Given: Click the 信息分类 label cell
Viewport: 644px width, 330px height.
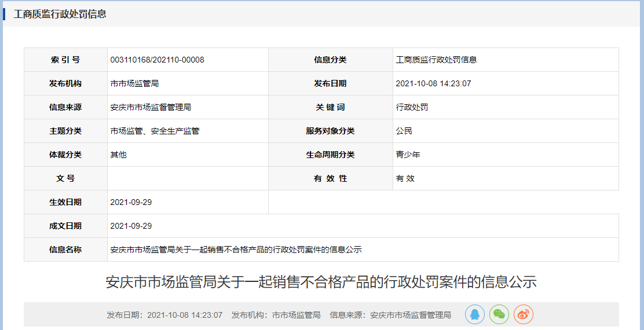Looking at the screenshot, I should point(331,60).
